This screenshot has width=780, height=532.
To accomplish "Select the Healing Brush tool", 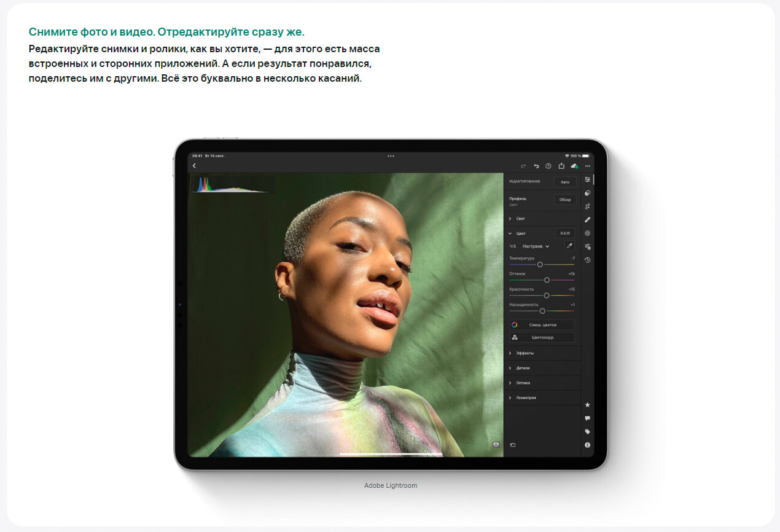I will click(x=587, y=219).
